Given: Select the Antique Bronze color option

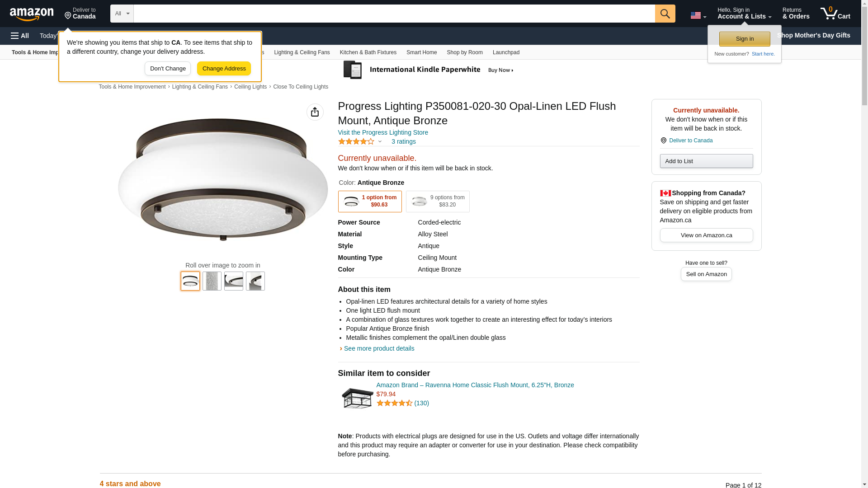Looking at the screenshot, I should tap(370, 202).
